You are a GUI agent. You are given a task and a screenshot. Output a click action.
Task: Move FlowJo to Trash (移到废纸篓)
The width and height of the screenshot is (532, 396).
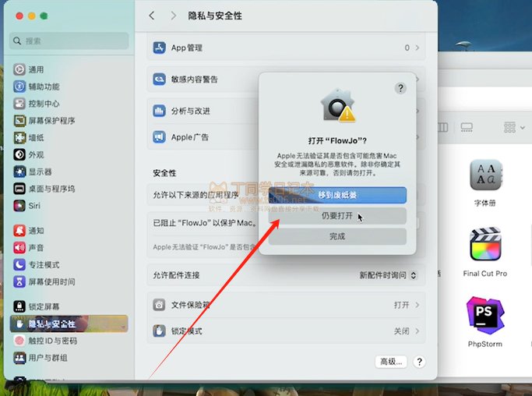point(337,195)
